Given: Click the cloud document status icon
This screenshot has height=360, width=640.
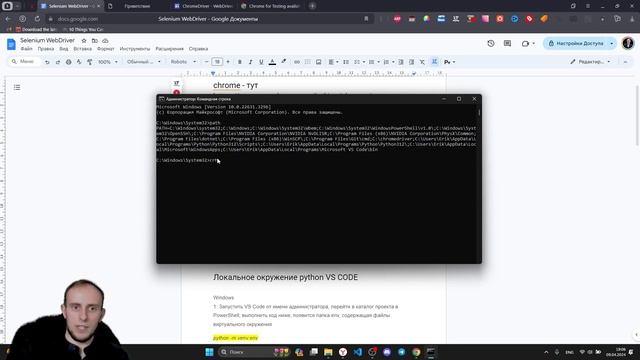Looking at the screenshot, I should click(105, 40).
